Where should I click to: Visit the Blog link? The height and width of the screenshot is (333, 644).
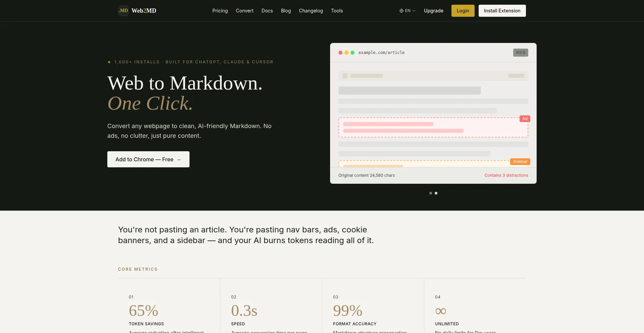[286, 11]
